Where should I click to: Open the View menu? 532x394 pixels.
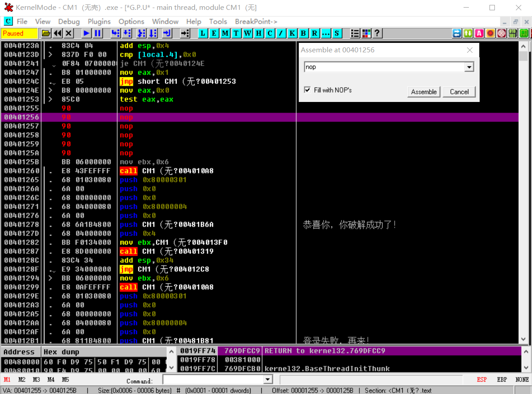pyautogui.click(x=43, y=21)
